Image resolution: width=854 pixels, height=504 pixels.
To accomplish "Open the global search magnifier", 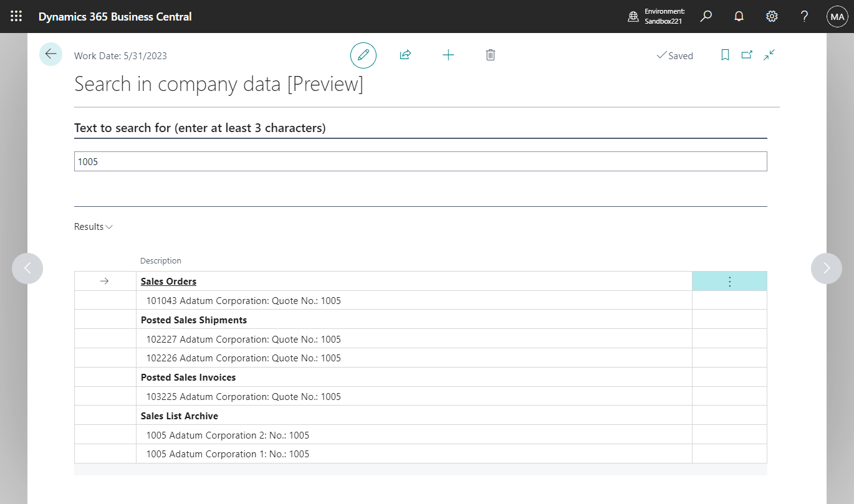I will click(x=706, y=16).
